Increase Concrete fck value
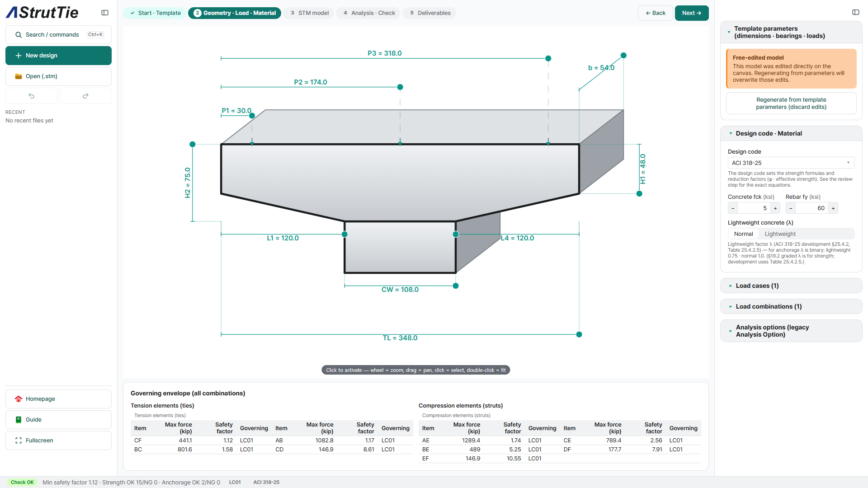 775,208
